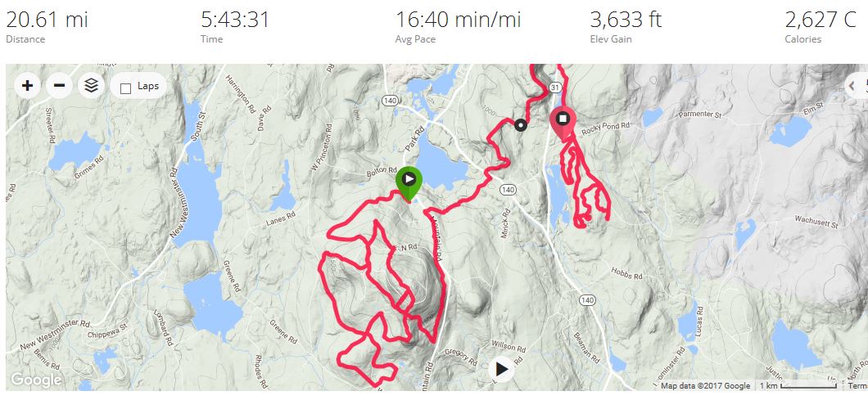The height and width of the screenshot is (409, 868).
Task: Select the 3,633 ft Elev Gain stat
Action: tap(626, 27)
